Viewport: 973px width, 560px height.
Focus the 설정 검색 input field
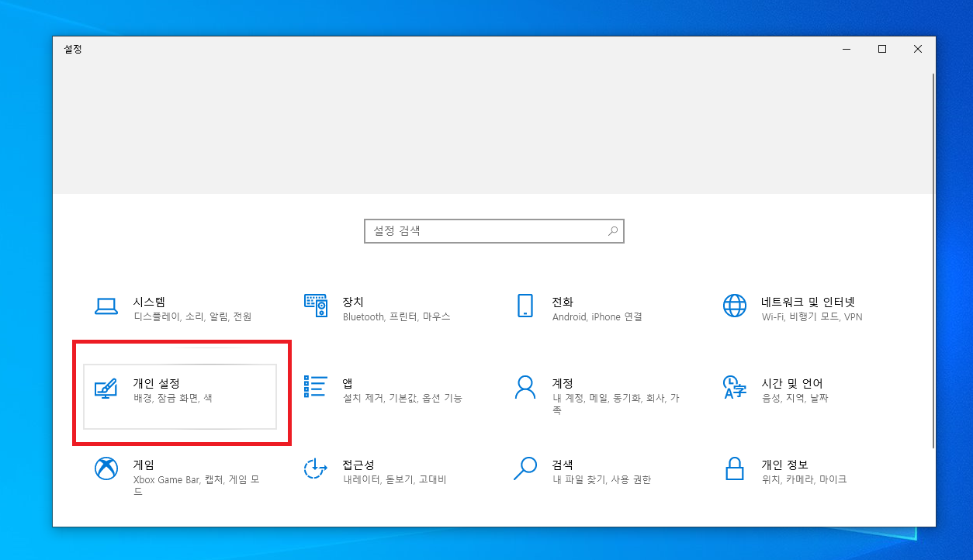point(494,231)
